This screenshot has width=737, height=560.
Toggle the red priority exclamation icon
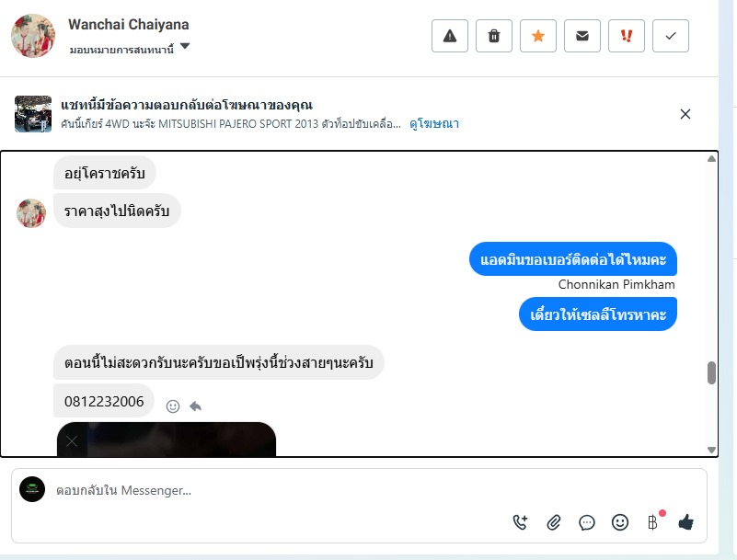[627, 36]
